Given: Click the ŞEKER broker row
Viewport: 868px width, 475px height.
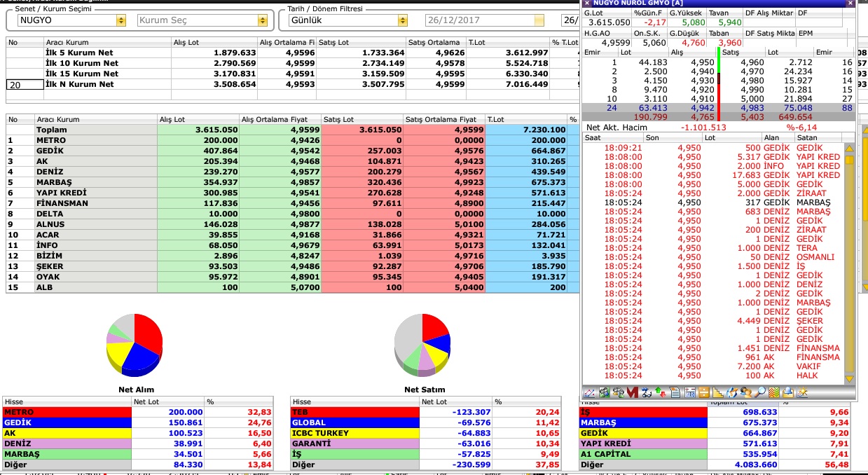Looking at the screenshot, I should (x=293, y=267).
